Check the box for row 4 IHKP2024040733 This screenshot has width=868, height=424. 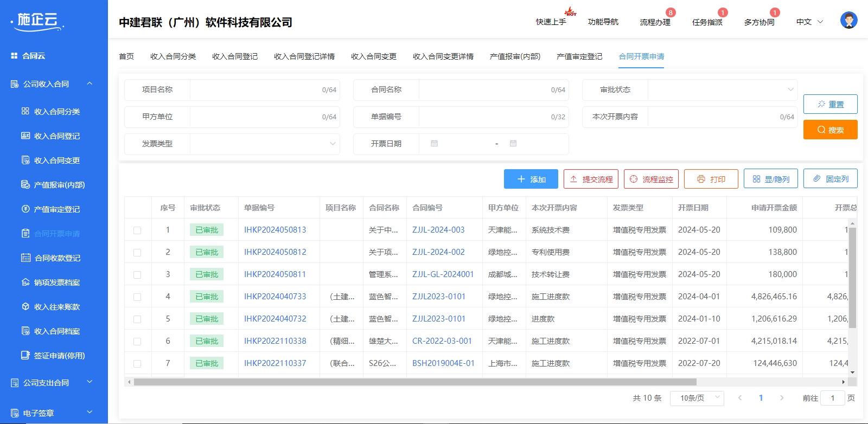[137, 297]
